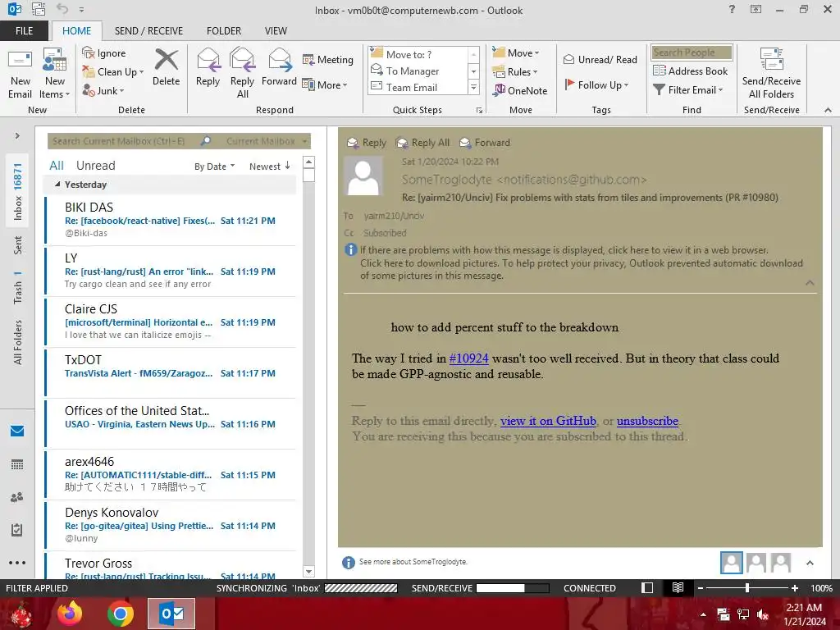
Task: Open Follow Up flag menu
Action: [x=596, y=84]
